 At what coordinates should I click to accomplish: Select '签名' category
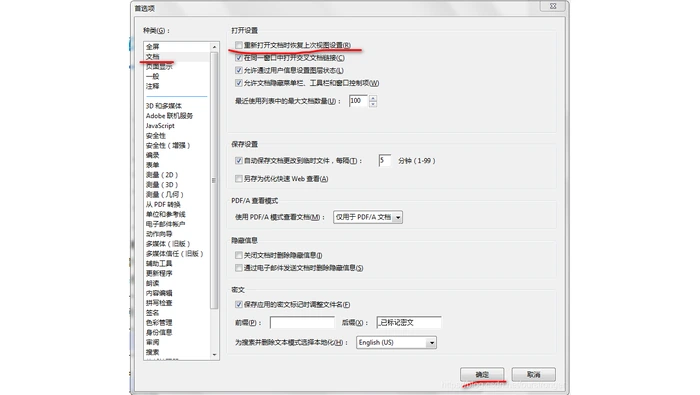click(x=153, y=313)
